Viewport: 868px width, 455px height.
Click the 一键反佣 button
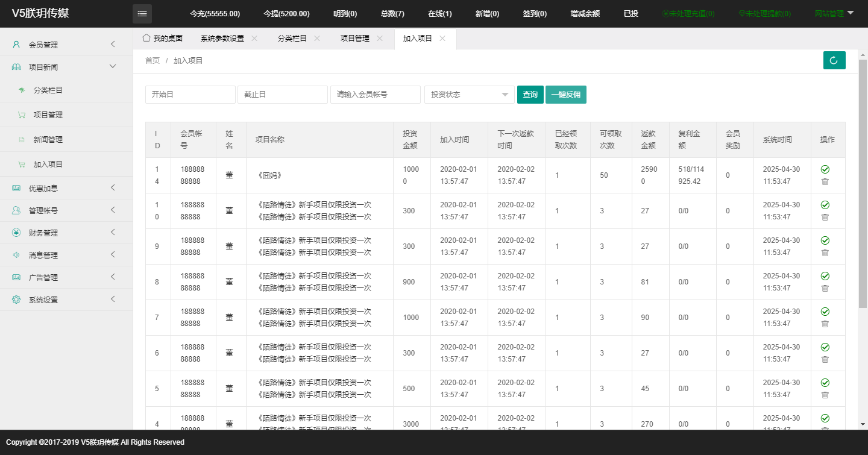[x=565, y=95]
